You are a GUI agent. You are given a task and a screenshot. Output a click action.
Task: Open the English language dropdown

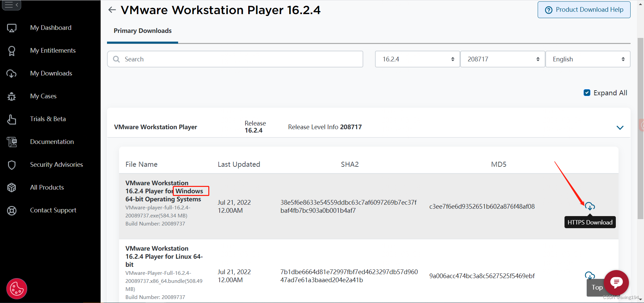pos(588,59)
